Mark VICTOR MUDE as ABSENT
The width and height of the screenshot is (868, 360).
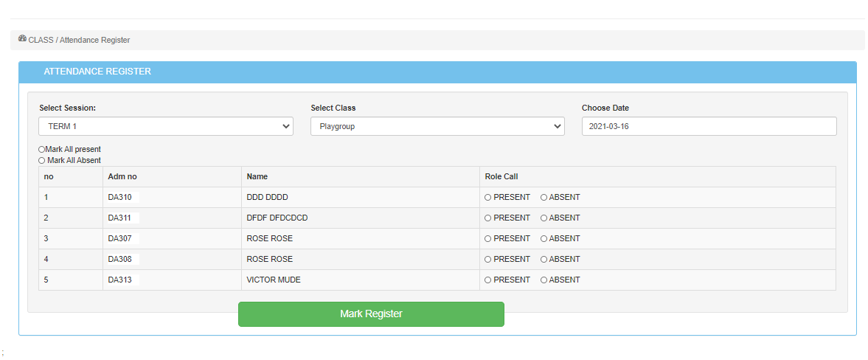(x=544, y=280)
